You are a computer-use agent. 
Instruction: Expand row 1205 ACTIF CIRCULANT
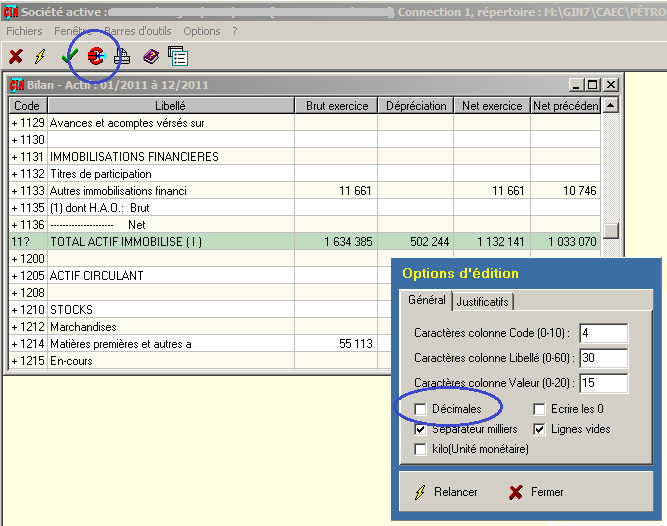click(x=14, y=276)
